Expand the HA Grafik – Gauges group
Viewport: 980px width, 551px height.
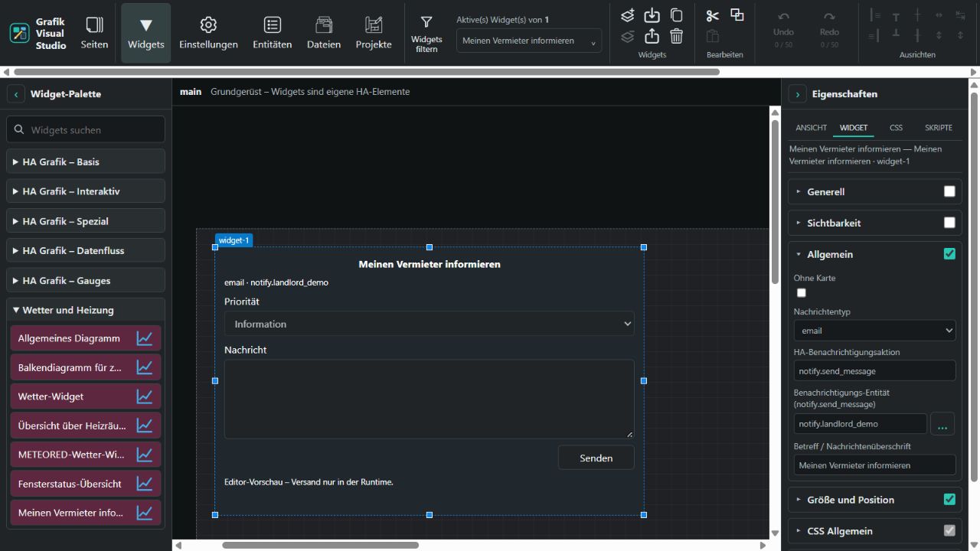[86, 281]
